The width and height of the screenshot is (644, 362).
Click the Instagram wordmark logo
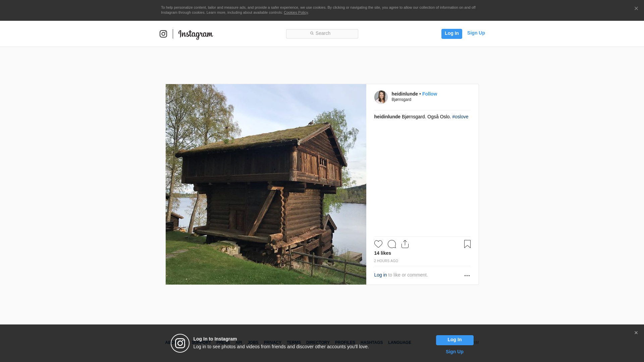(196, 34)
